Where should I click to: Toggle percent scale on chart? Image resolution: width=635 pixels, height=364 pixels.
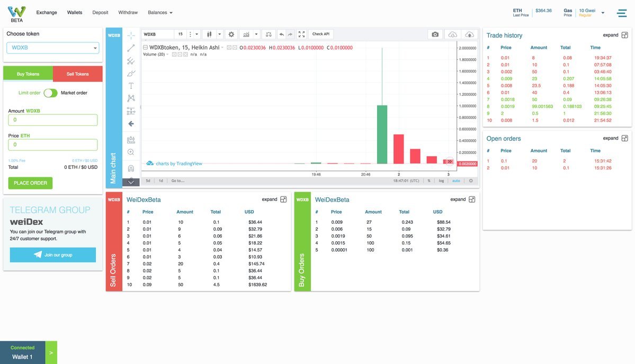point(429,181)
